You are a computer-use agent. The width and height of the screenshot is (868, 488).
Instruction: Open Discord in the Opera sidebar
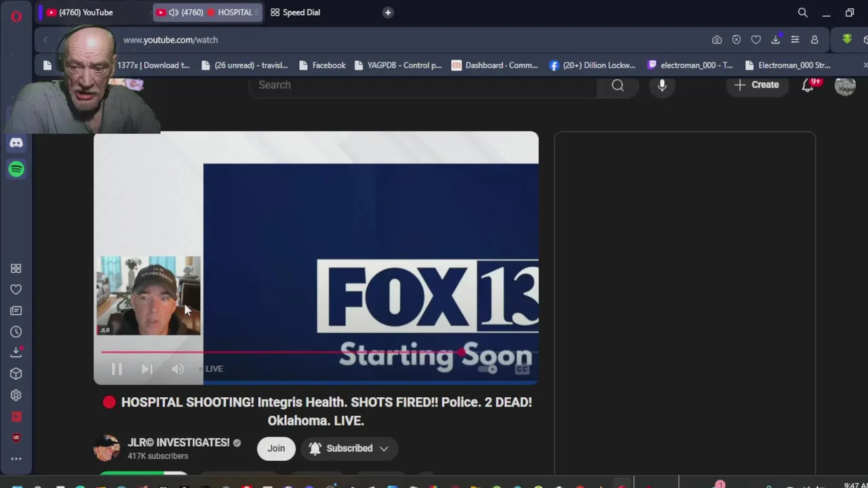pos(16,143)
